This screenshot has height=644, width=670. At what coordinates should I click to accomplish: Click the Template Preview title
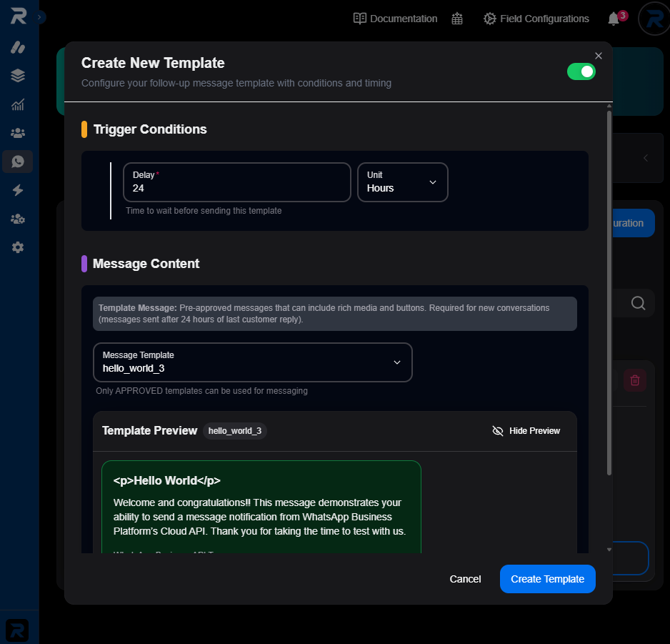pyautogui.click(x=149, y=430)
